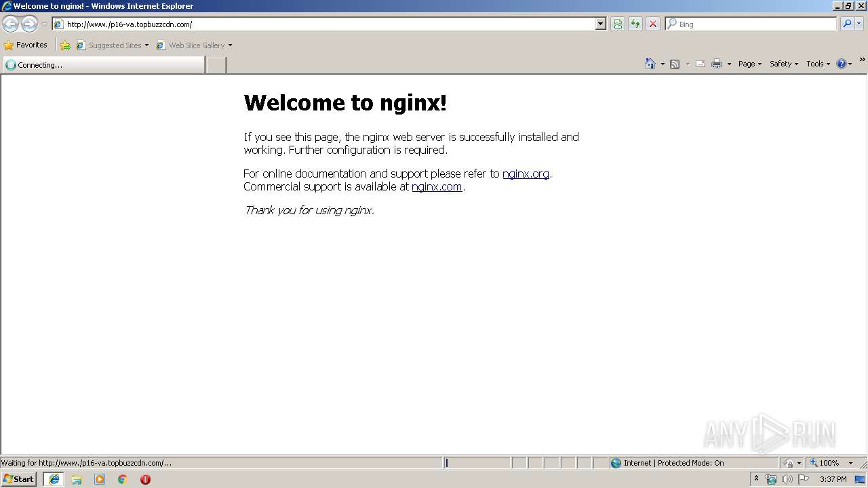Open Web Slice Gallery favorites link
The image size is (868, 488).
click(x=194, y=45)
